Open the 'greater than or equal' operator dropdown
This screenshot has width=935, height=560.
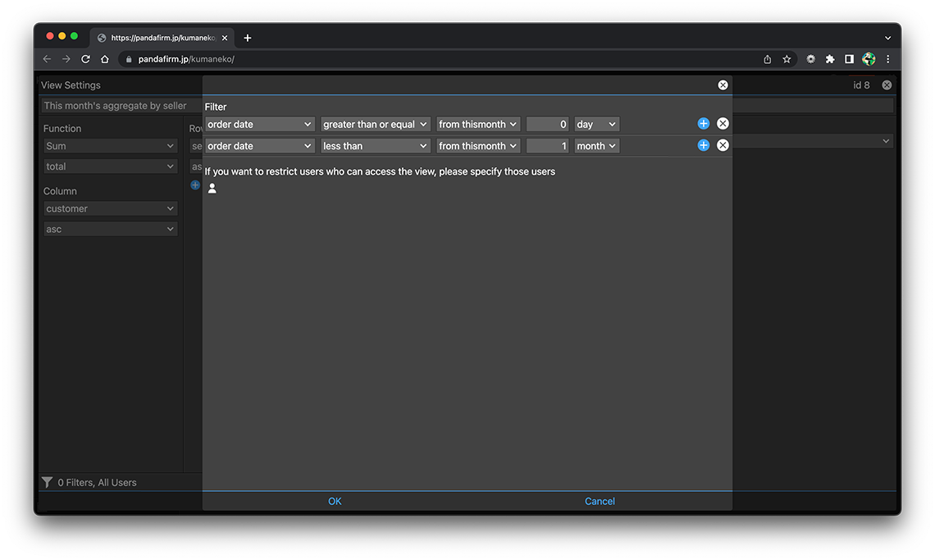(376, 125)
